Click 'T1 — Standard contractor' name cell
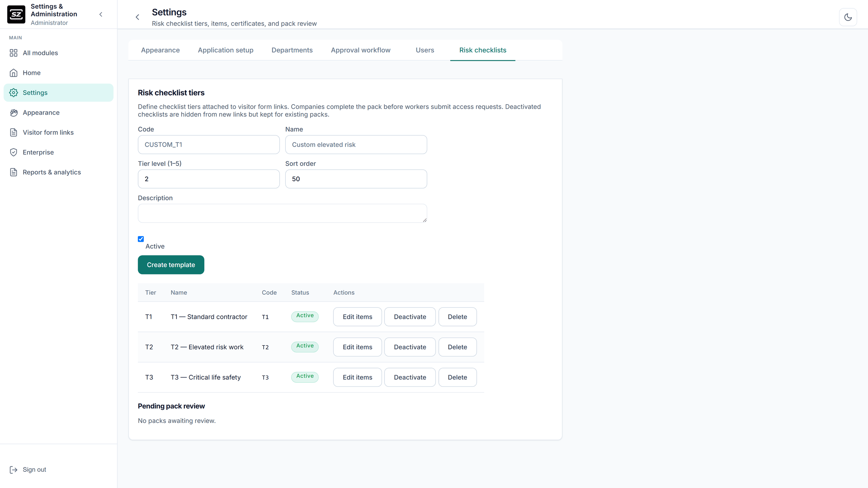This screenshot has height=488, width=868. point(209,317)
